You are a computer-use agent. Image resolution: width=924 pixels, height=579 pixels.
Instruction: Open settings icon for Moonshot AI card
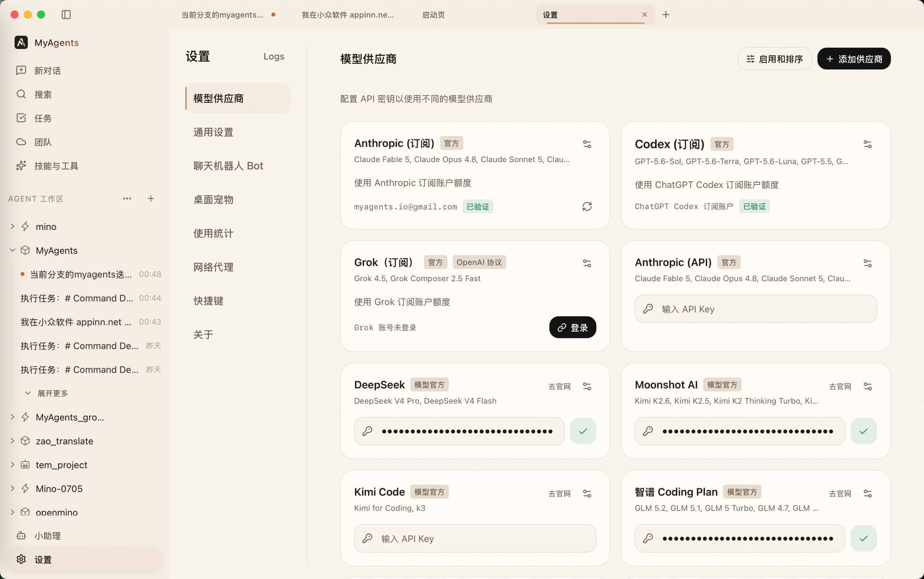tap(868, 386)
